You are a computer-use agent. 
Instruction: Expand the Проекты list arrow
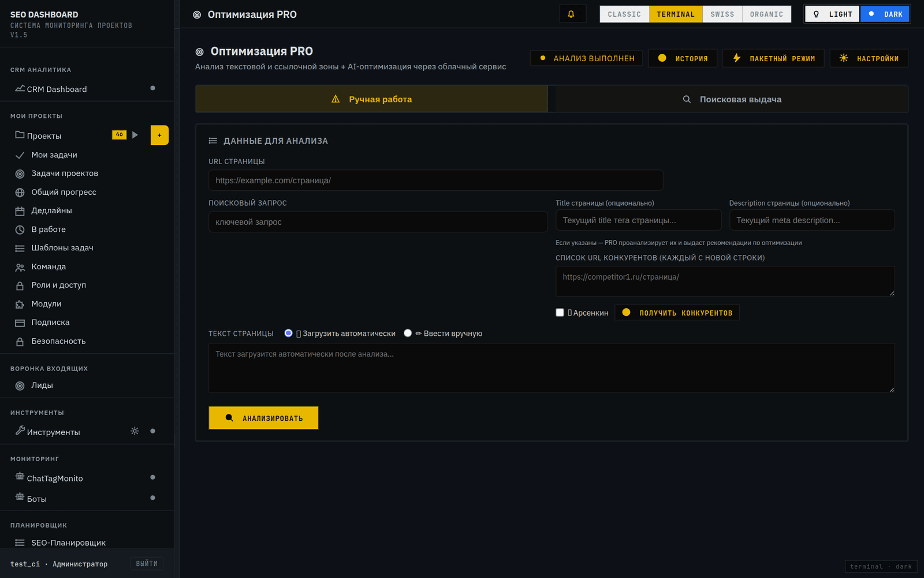135,135
